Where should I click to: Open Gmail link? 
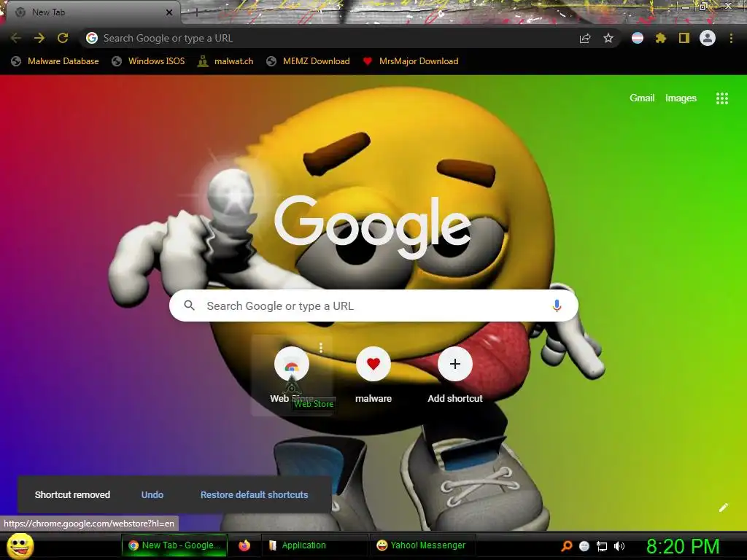(x=642, y=98)
